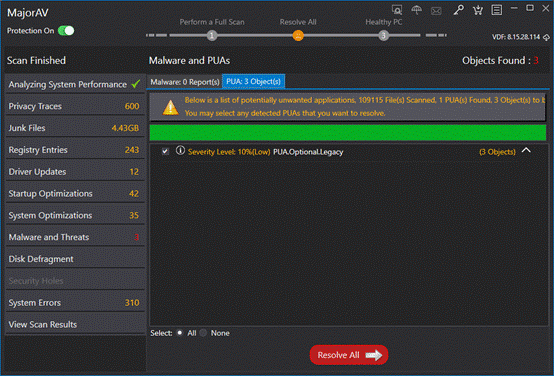The width and height of the screenshot is (554, 376).
Task: Click the key license icon
Action: coord(459,10)
